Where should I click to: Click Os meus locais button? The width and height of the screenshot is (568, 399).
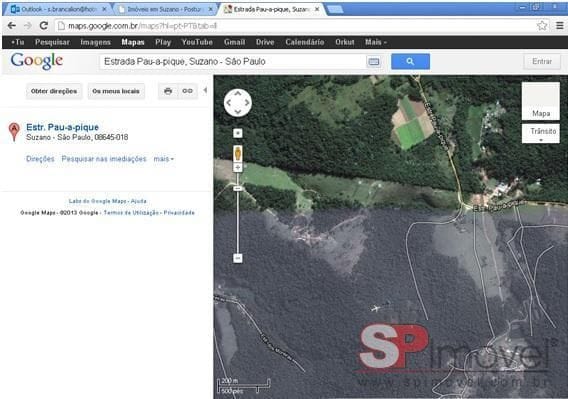[116, 91]
